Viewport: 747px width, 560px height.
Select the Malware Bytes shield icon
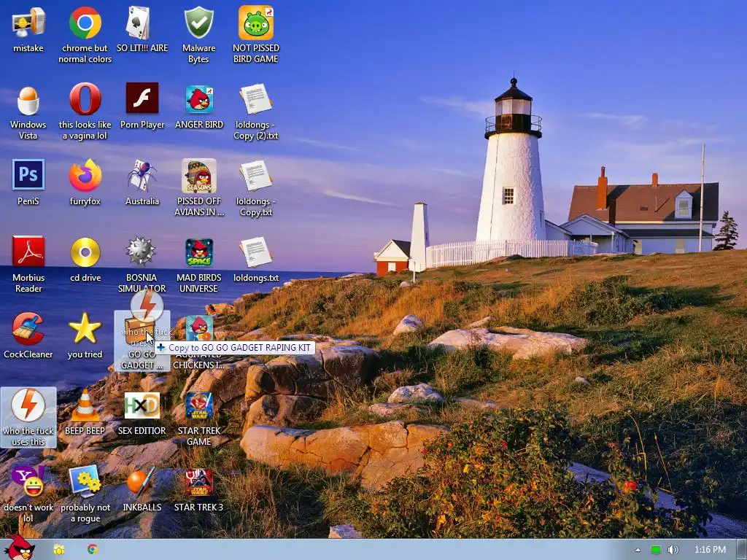[198, 23]
